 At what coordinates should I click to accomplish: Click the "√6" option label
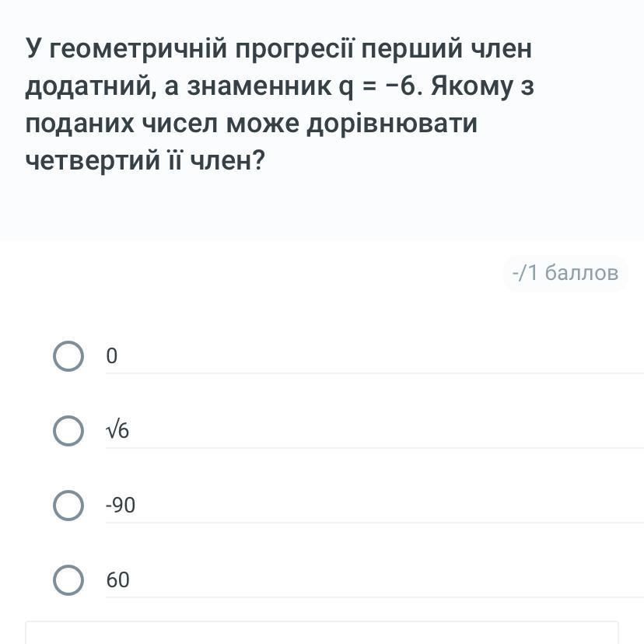pos(117,431)
